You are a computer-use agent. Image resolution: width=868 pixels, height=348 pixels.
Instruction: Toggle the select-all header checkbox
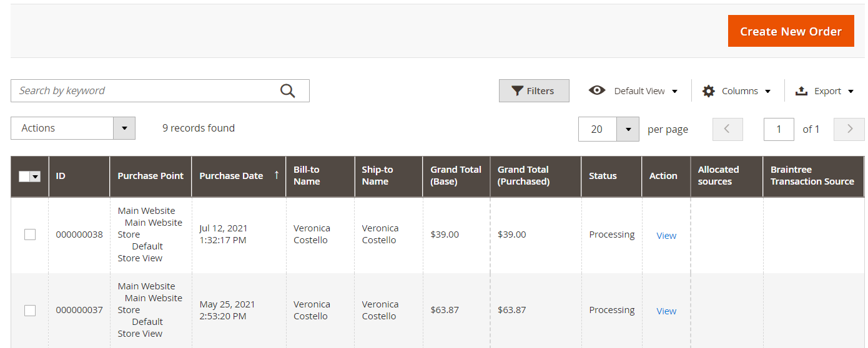click(x=24, y=176)
